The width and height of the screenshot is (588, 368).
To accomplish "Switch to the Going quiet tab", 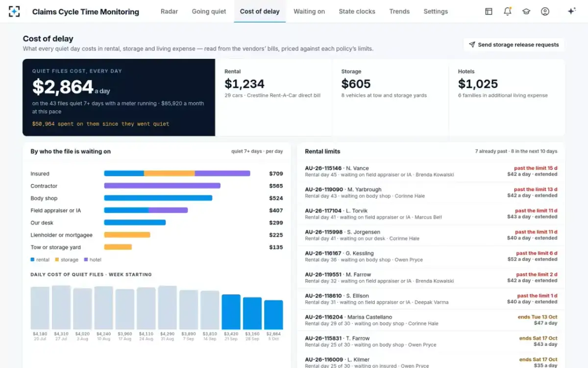I will [x=209, y=11].
